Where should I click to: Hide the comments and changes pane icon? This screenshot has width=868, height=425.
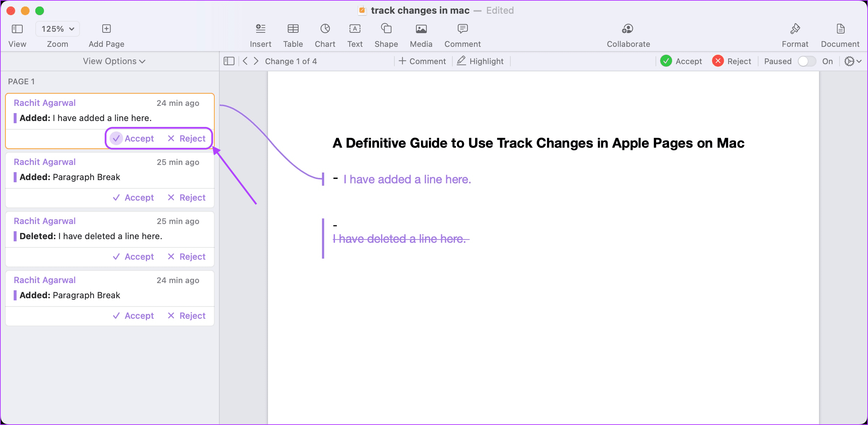(x=229, y=61)
